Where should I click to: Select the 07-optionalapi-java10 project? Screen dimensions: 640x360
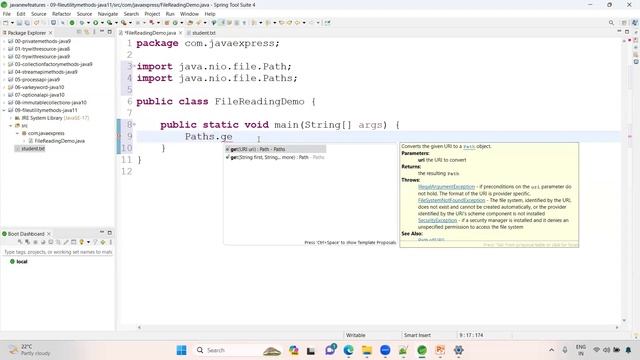(36, 95)
